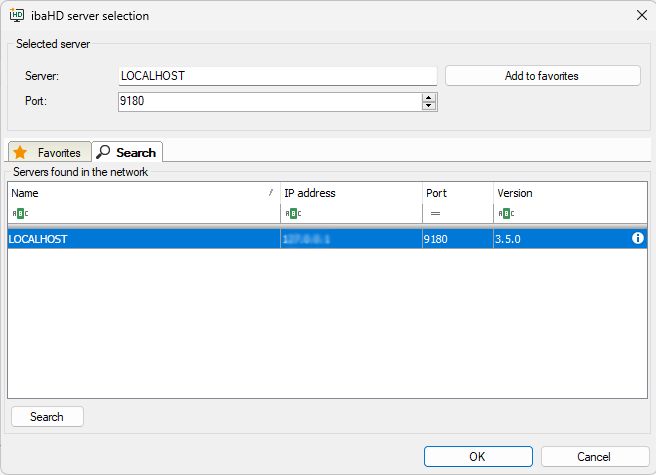Image resolution: width=656 pixels, height=475 pixels.
Task: Click the Server name input field
Action: tap(277, 76)
